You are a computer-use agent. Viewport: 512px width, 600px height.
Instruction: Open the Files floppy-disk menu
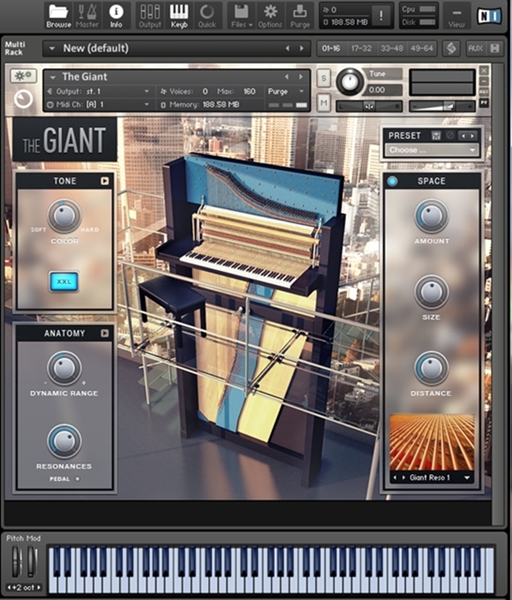click(241, 16)
